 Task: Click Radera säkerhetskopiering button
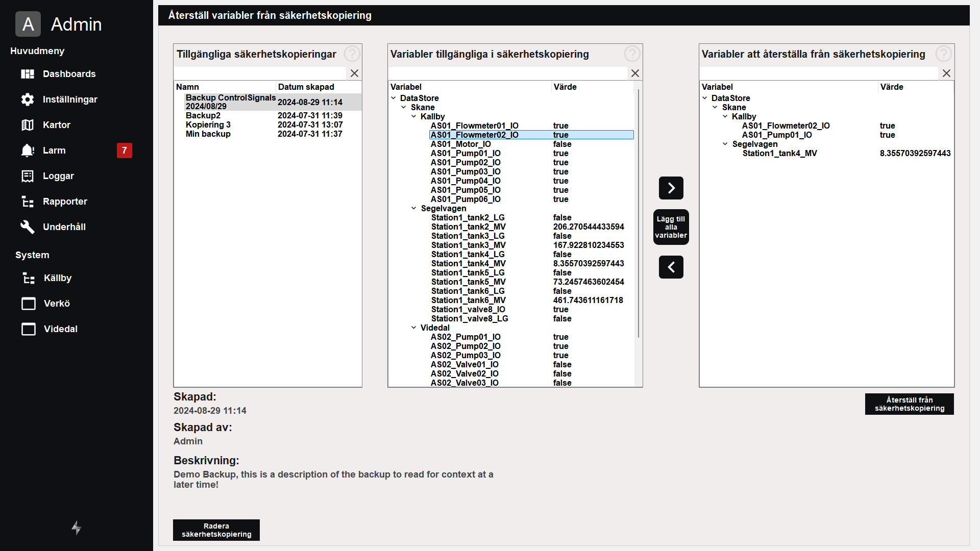pyautogui.click(x=216, y=530)
